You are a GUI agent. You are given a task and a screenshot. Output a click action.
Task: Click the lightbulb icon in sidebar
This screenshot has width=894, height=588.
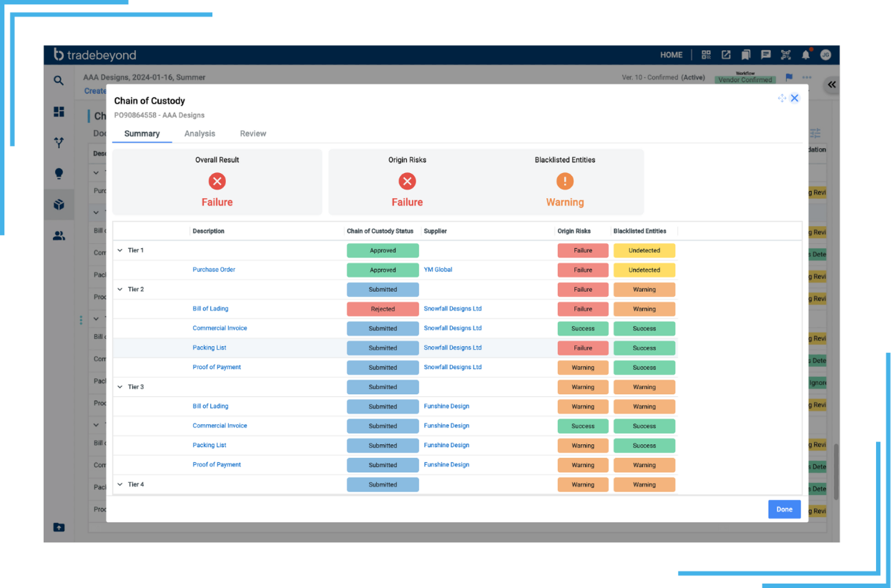click(x=59, y=174)
